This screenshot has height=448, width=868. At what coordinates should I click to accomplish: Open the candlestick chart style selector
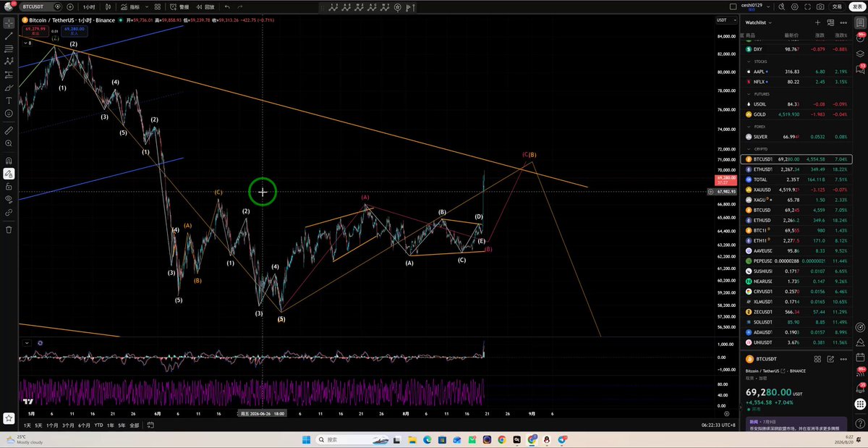[109, 7]
